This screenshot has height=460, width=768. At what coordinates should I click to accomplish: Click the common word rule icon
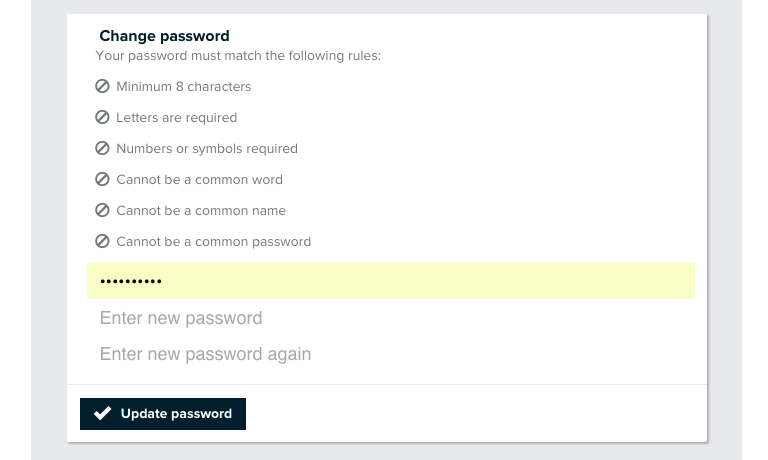click(102, 179)
